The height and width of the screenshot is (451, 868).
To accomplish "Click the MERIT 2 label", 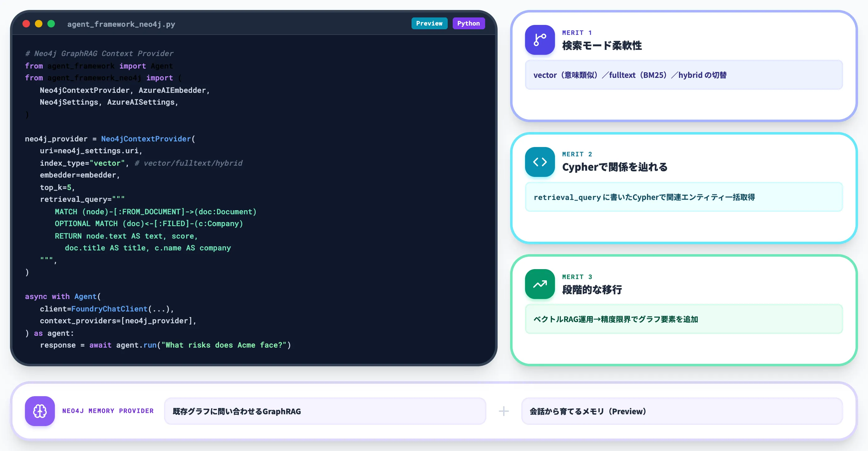I will (x=577, y=154).
